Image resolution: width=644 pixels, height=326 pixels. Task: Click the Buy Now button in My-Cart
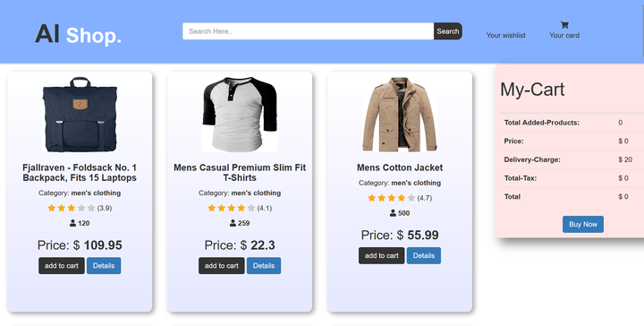tap(583, 224)
